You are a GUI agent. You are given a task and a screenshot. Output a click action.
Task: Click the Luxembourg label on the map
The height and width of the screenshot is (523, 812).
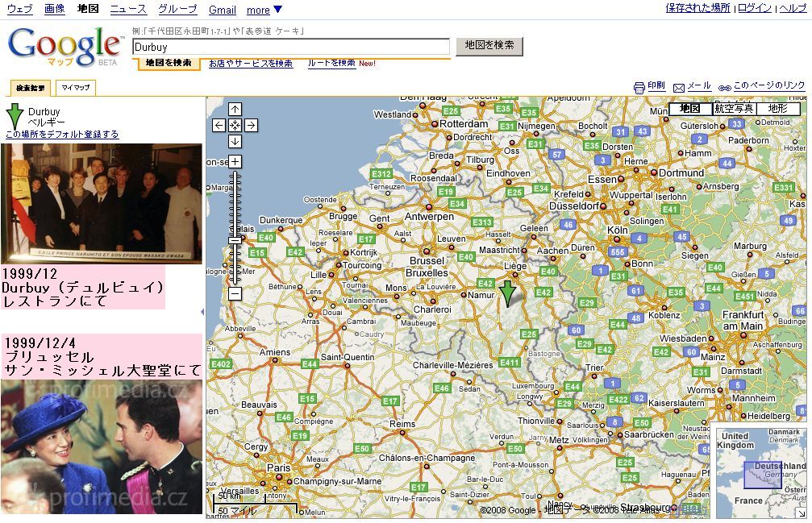pos(533,385)
